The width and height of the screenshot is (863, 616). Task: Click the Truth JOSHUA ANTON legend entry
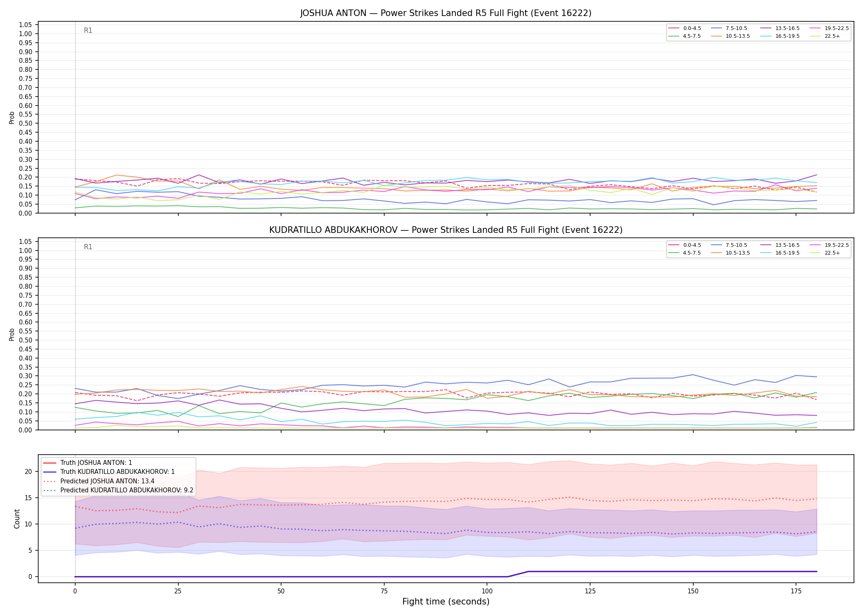[88, 463]
